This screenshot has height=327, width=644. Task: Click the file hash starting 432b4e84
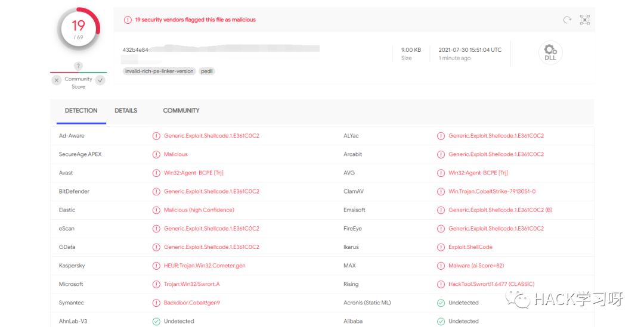(x=135, y=49)
